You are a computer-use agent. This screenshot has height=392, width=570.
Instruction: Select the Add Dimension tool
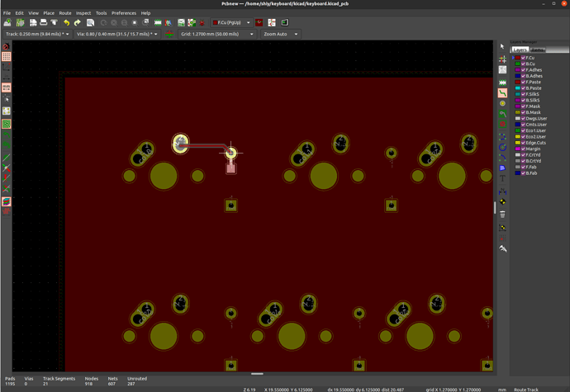pos(502,191)
